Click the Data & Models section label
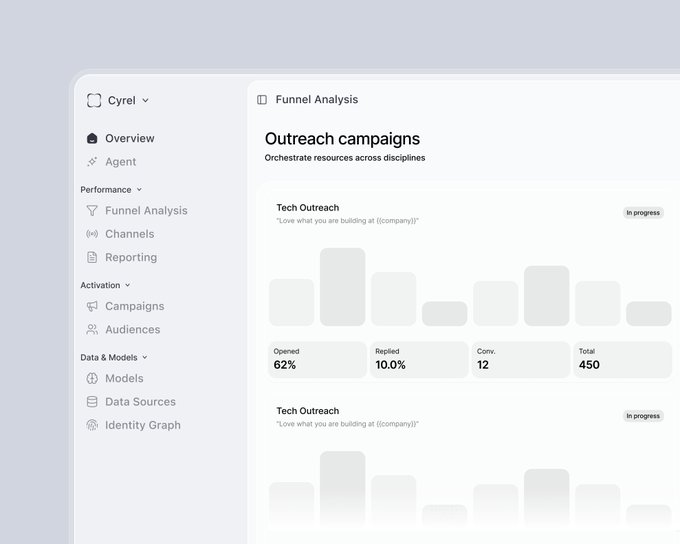 [109, 357]
